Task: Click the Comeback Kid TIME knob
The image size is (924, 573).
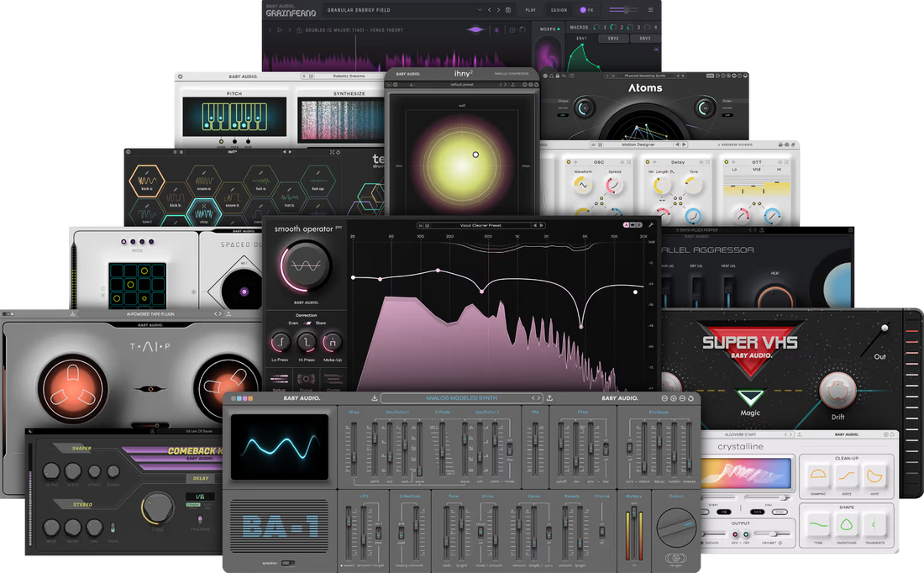Action: click(x=158, y=507)
